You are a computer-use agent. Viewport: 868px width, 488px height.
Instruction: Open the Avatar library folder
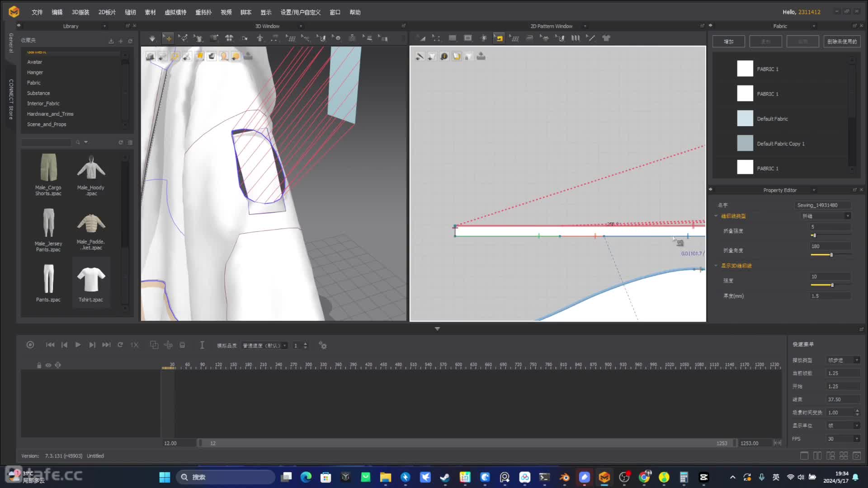(x=34, y=62)
